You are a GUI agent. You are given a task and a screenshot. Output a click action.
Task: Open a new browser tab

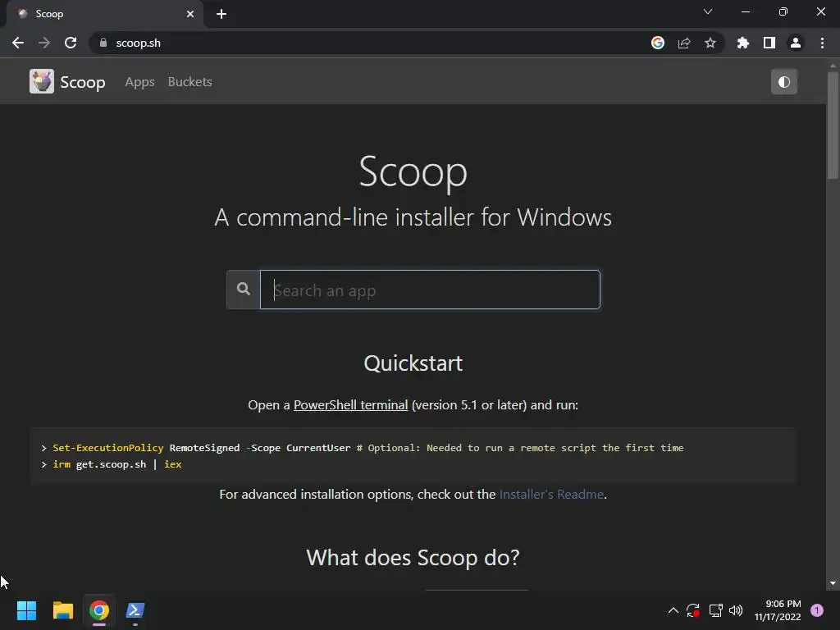click(221, 14)
